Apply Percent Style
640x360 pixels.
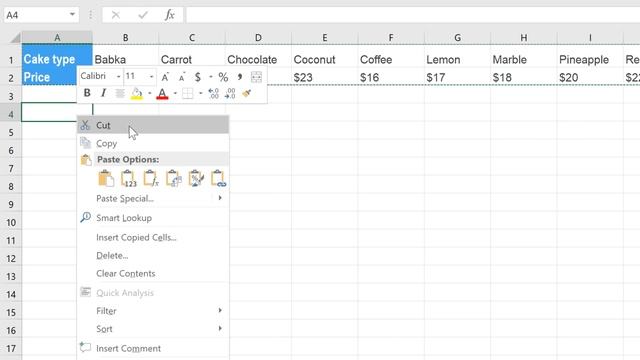pos(223,77)
